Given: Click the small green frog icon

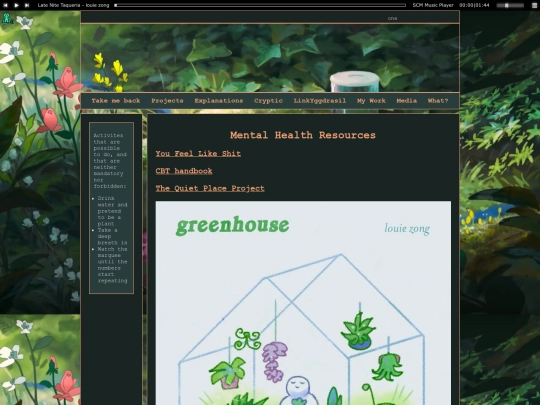Looking at the screenshot, I should pyautogui.click(x=7, y=18).
